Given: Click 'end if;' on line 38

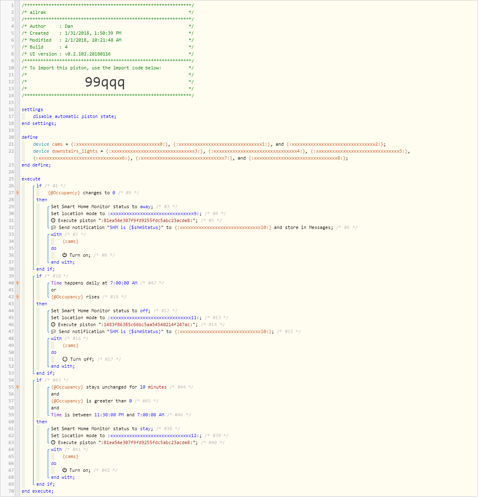Looking at the screenshot, I should [x=46, y=269].
